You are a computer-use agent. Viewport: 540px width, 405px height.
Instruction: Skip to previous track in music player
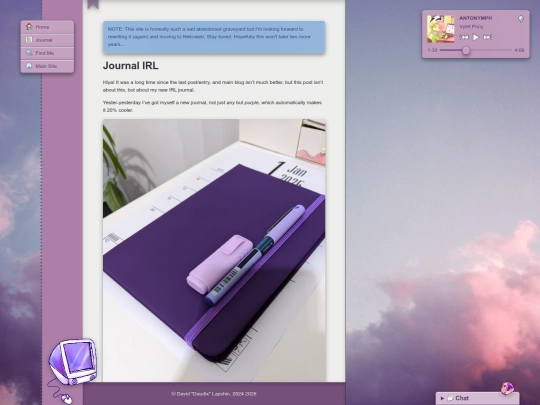coord(464,37)
